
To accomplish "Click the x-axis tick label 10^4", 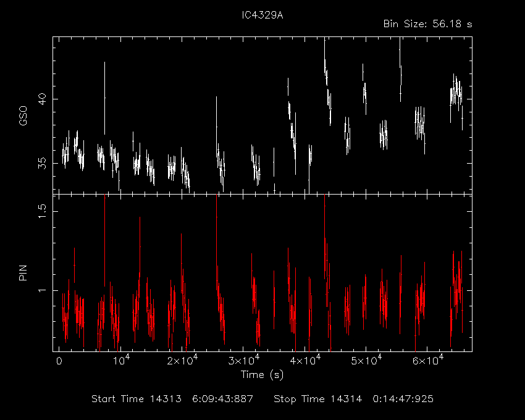I will (121, 360).
